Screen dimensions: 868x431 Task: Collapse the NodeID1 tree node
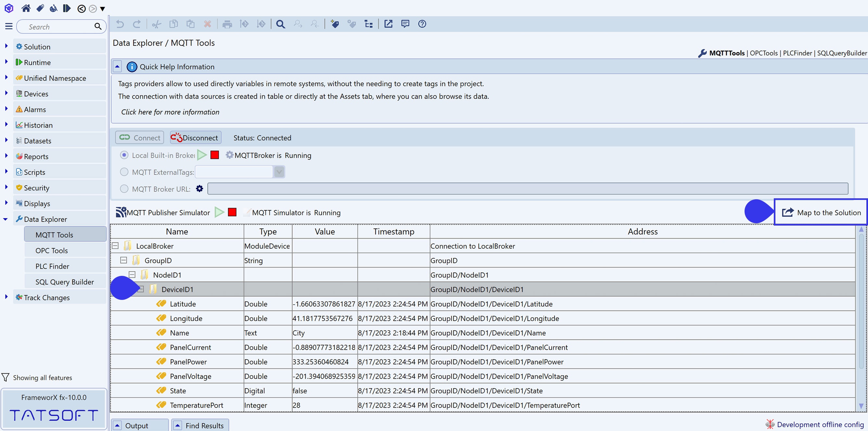[132, 275]
